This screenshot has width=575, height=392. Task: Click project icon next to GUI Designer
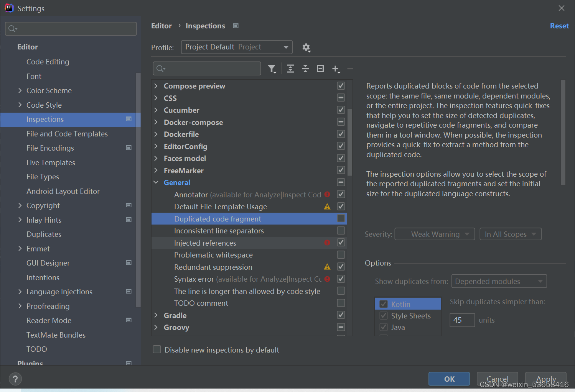(129, 262)
